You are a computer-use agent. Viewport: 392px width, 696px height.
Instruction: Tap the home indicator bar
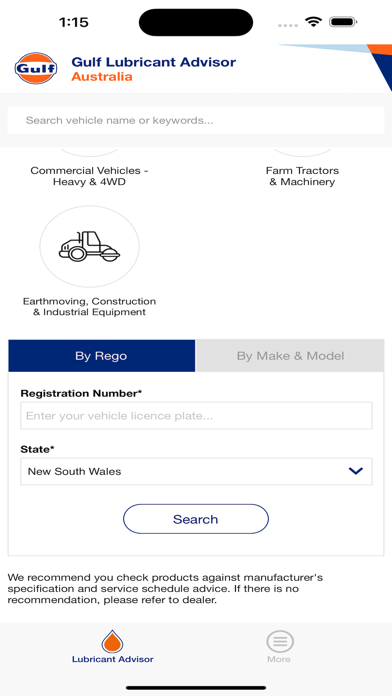pyautogui.click(x=196, y=688)
